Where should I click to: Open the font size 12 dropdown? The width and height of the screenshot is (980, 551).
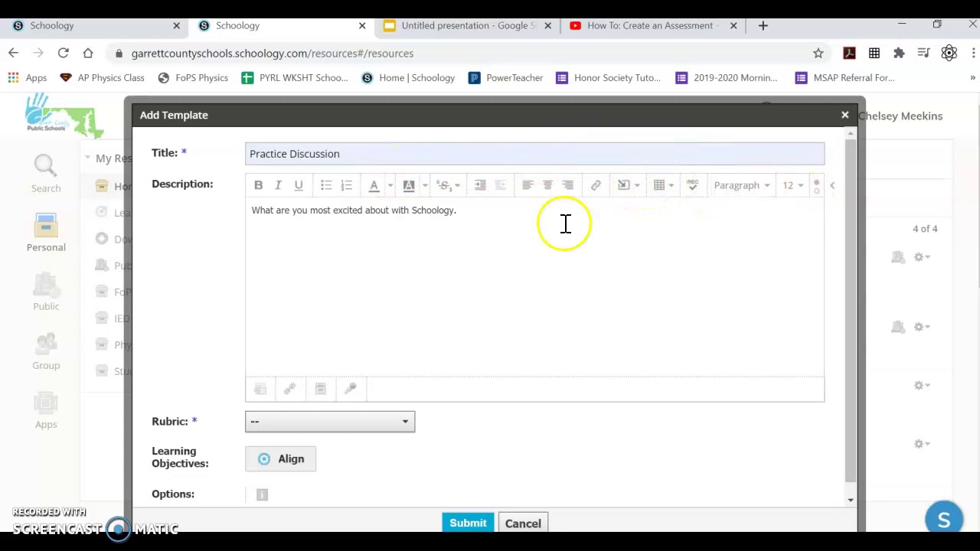[x=792, y=185]
